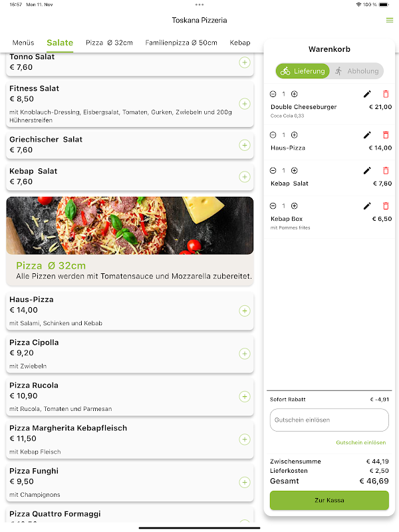The height and width of the screenshot is (532, 399).
Task: Decrease Haus-Pizza quantity
Action: click(x=273, y=135)
